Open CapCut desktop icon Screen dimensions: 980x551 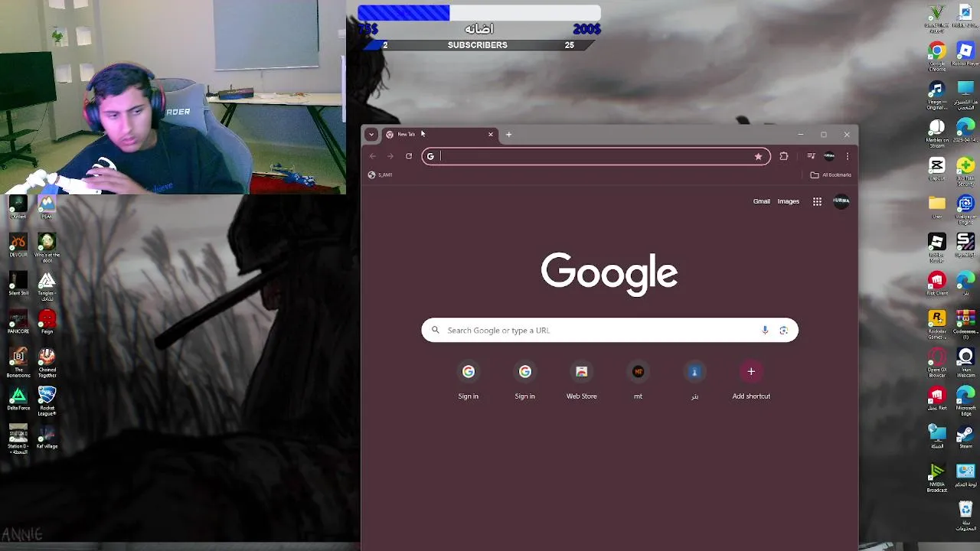click(x=937, y=170)
